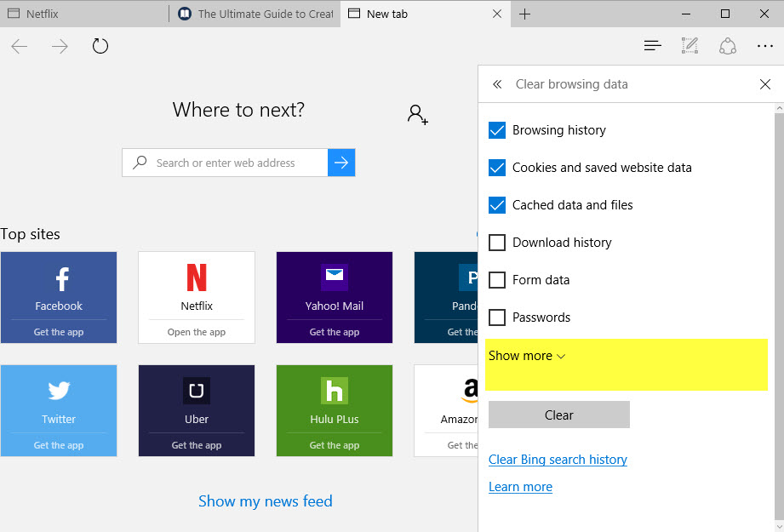Open the Make a Web Note tool
Screen dimensions: 784x532
pos(690,45)
